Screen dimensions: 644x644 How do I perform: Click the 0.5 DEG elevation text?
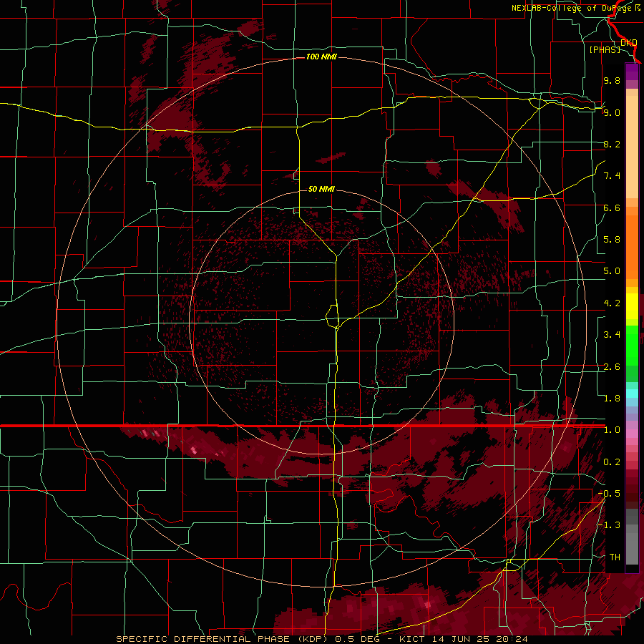(x=357, y=639)
